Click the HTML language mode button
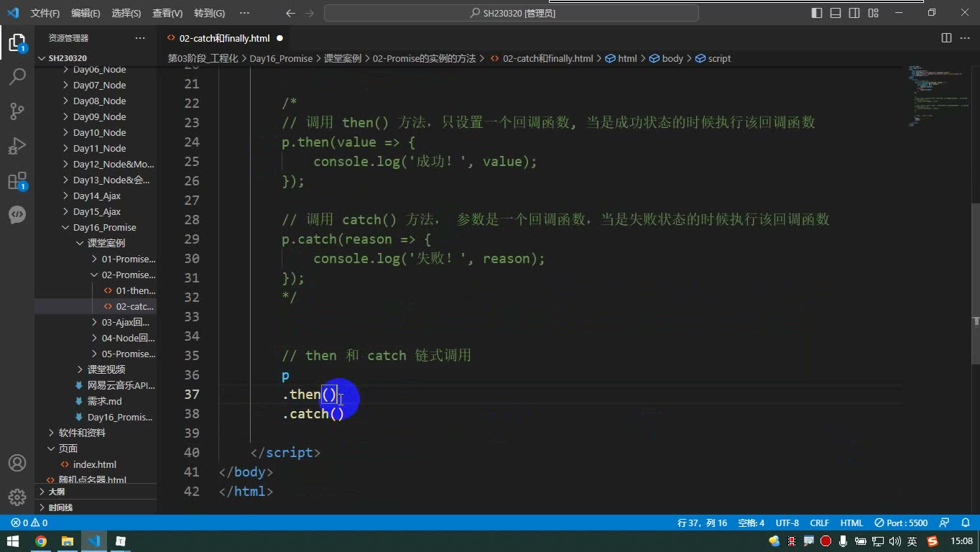 click(851, 523)
